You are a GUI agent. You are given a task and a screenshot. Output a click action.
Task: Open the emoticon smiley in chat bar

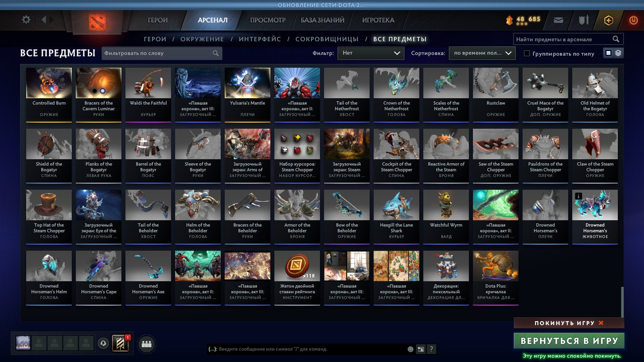coord(410,349)
